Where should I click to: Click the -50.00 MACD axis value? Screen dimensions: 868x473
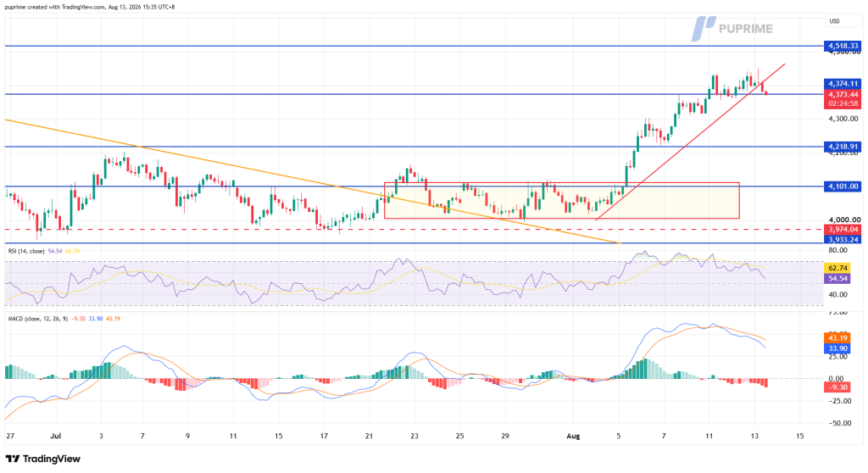click(838, 423)
